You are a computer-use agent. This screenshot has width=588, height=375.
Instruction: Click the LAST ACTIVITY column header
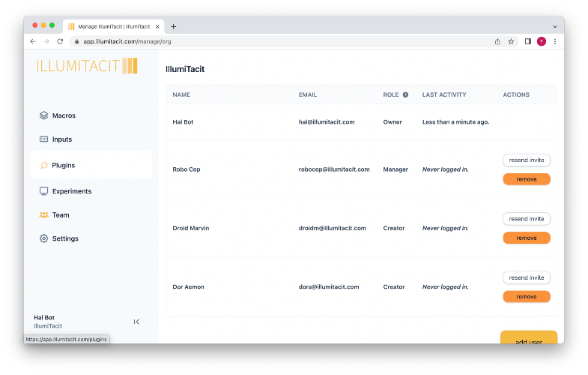point(444,94)
